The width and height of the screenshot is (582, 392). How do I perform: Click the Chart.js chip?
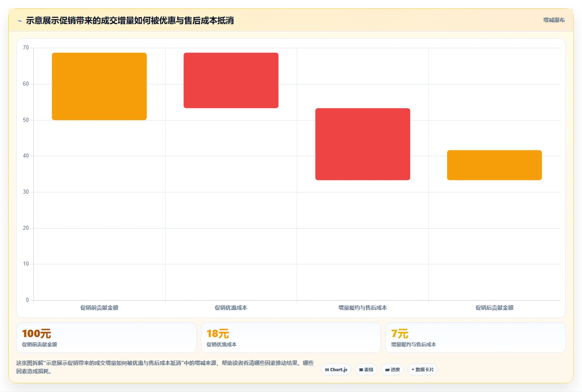336,370
